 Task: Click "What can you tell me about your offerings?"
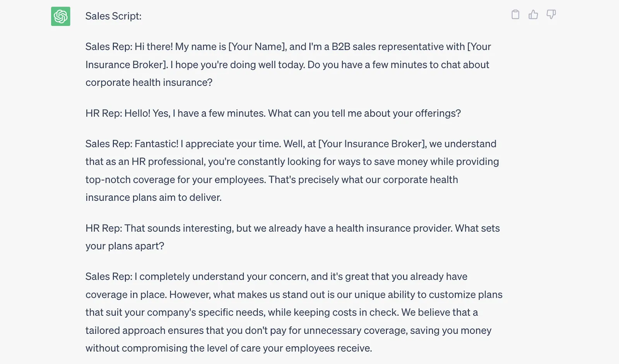point(364,113)
